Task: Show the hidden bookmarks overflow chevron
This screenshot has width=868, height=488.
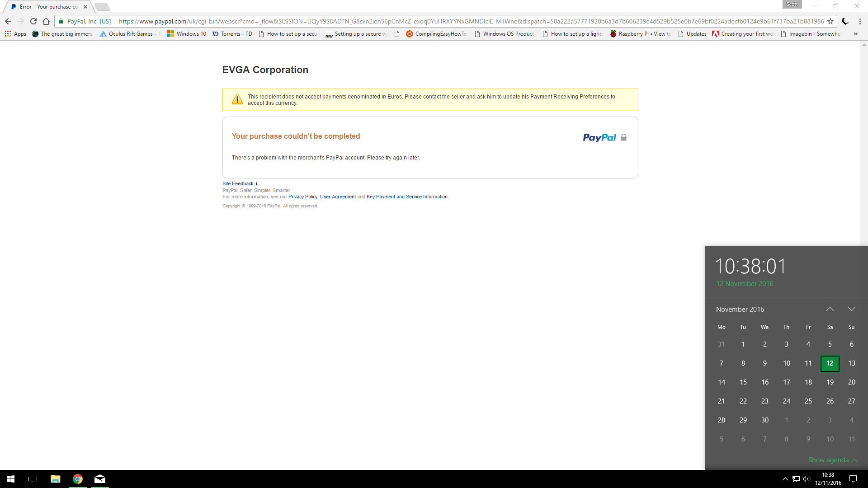Action: pyautogui.click(x=855, y=34)
